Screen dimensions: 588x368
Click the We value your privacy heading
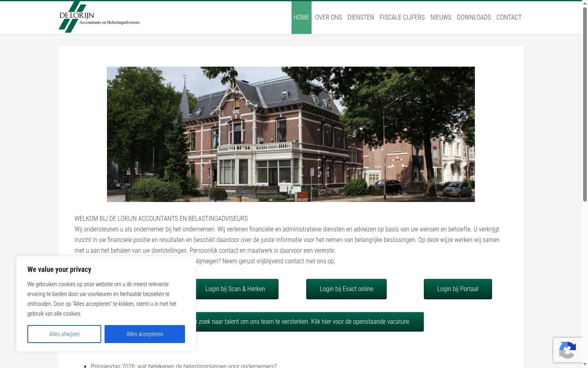pos(59,269)
